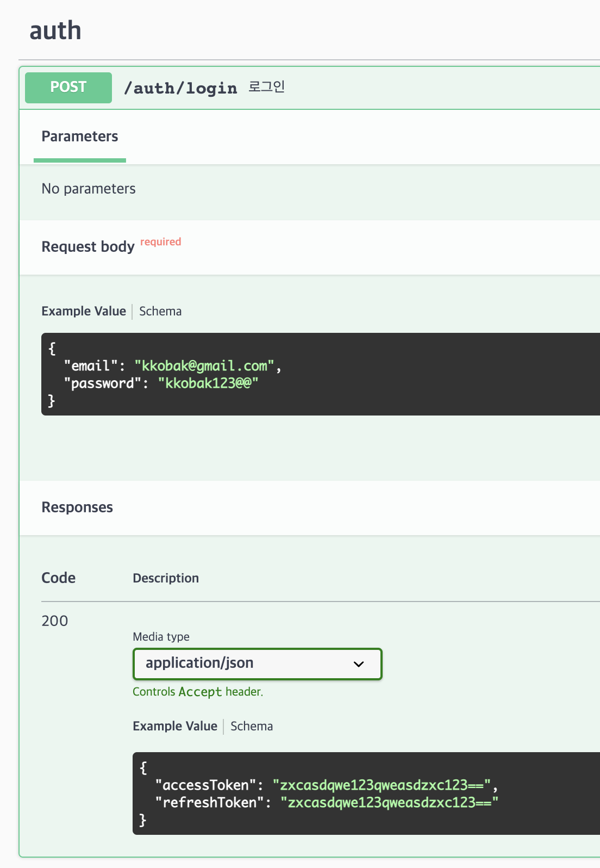The height and width of the screenshot is (868, 600).
Task: Click the Request body heading
Action: click(x=88, y=247)
